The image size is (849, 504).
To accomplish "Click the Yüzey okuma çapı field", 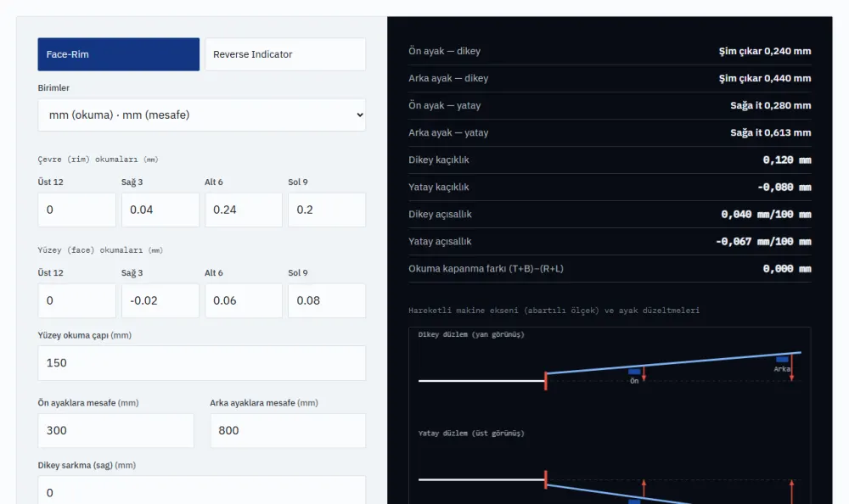I will click(201, 363).
